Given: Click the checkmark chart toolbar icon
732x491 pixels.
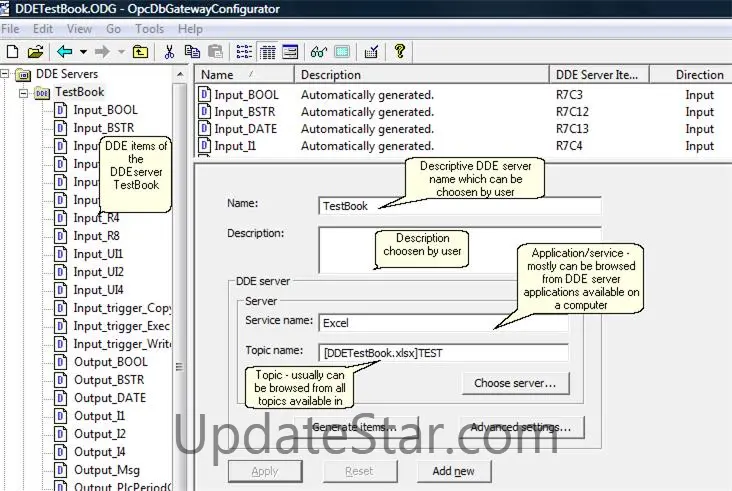Looking at the screenshot, I should pyautogui.click(x=371, y=52).
